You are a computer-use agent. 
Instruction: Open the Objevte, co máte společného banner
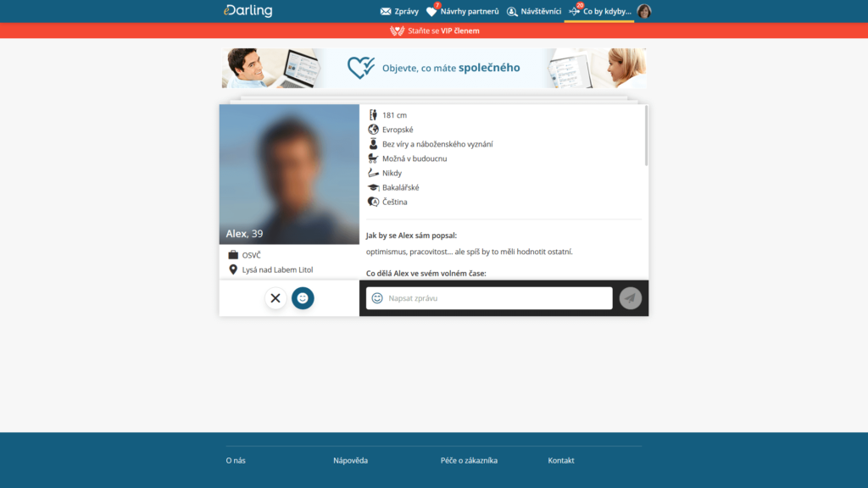(x=434, y=68)
